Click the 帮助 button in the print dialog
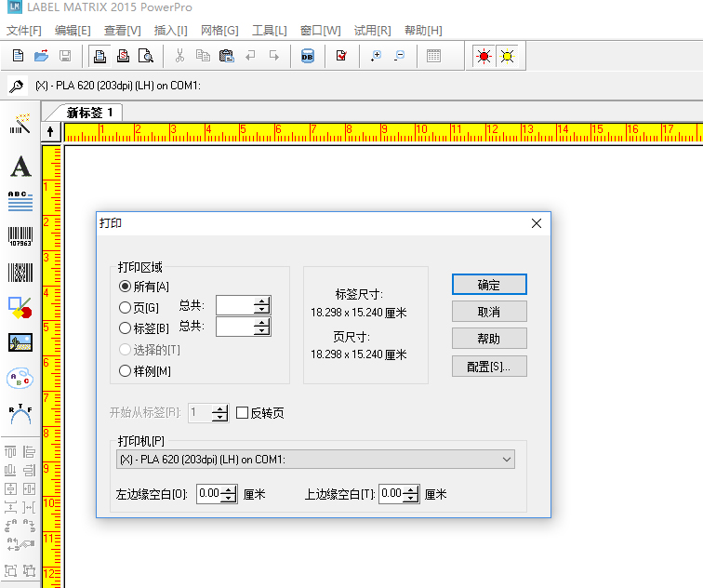Image resolution: width=703 pixels, height=588 pixels. pos(489,339)
